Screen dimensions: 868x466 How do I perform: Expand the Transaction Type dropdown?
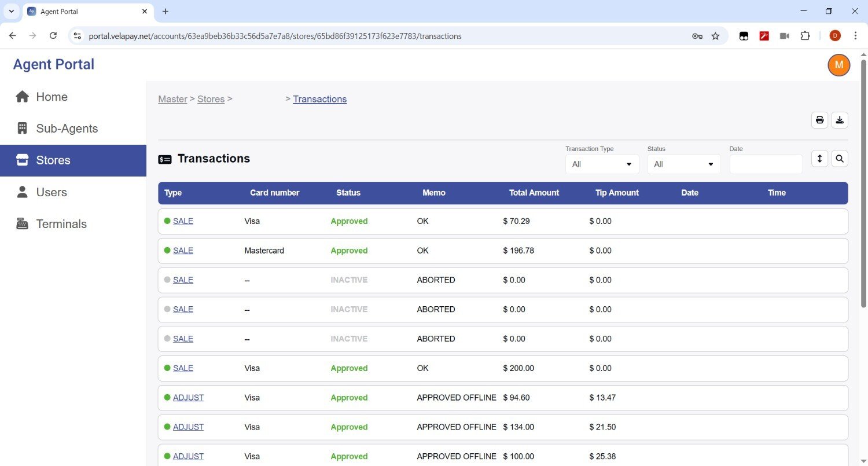pyautogui.click(x=602, y=164)
